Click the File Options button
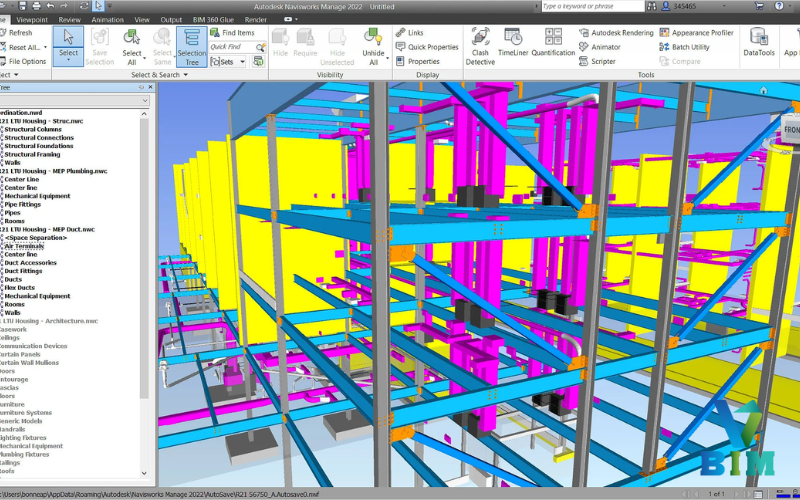 23,61
